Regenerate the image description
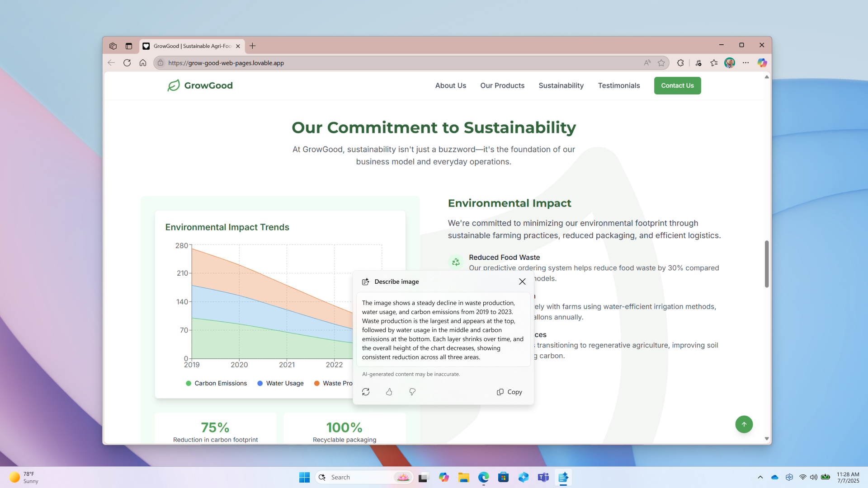The height and width of the screenshot is (488, 868). [366, 392]
